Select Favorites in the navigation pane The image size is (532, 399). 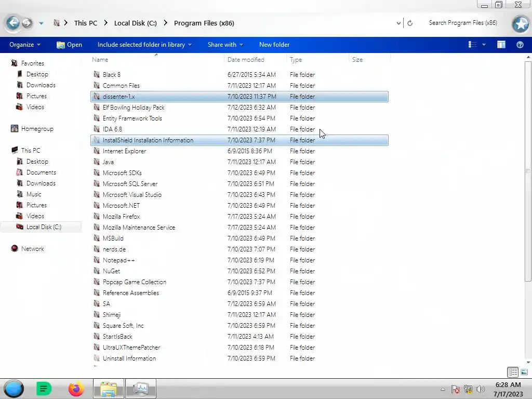(x=32, y=63)
